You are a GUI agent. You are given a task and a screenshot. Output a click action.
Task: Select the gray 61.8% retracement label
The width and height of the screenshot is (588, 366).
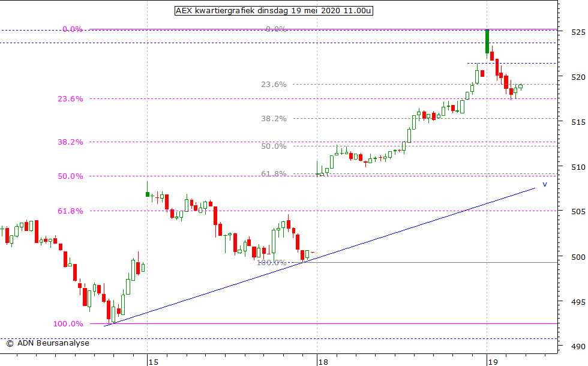(x=273, y=174)
